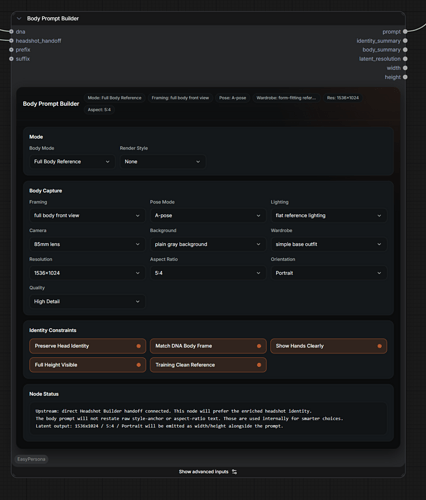This screenshot has width=426, height=500.
Task: Click Show advanced inputs button
Action: [x=208, y=472]
